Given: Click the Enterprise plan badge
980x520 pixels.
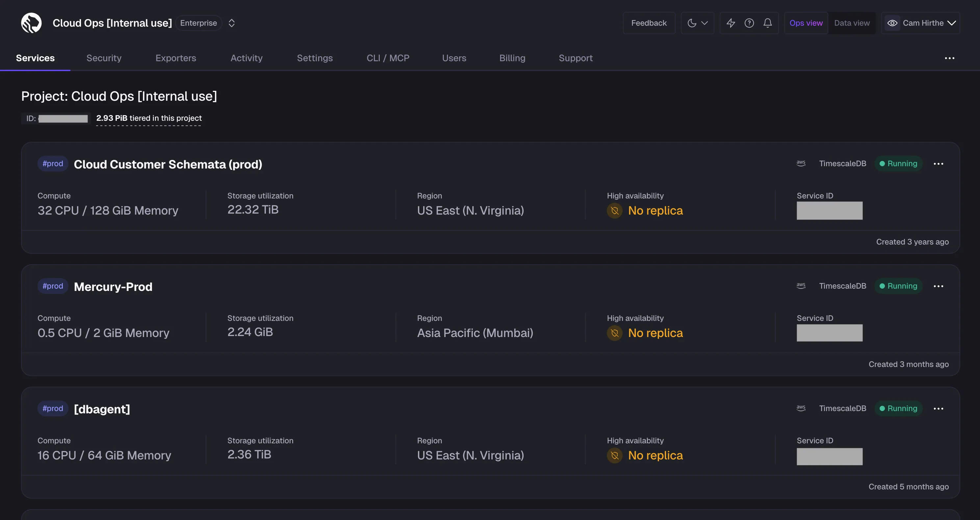Looking at the screenshot, I should (x=198, y=23).
